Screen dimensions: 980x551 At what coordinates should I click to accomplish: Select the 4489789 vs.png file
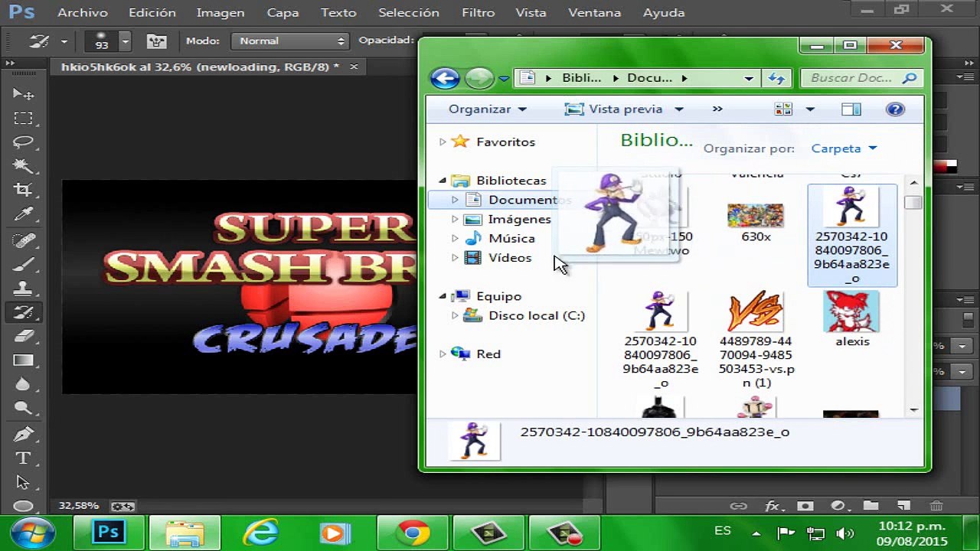click(756, 340)
